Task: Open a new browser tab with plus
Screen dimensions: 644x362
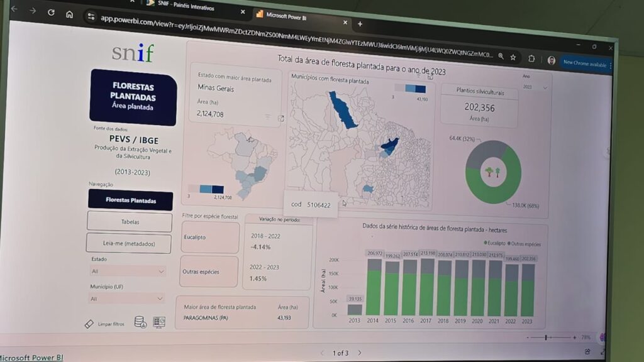Action: (x=360, y=25)
